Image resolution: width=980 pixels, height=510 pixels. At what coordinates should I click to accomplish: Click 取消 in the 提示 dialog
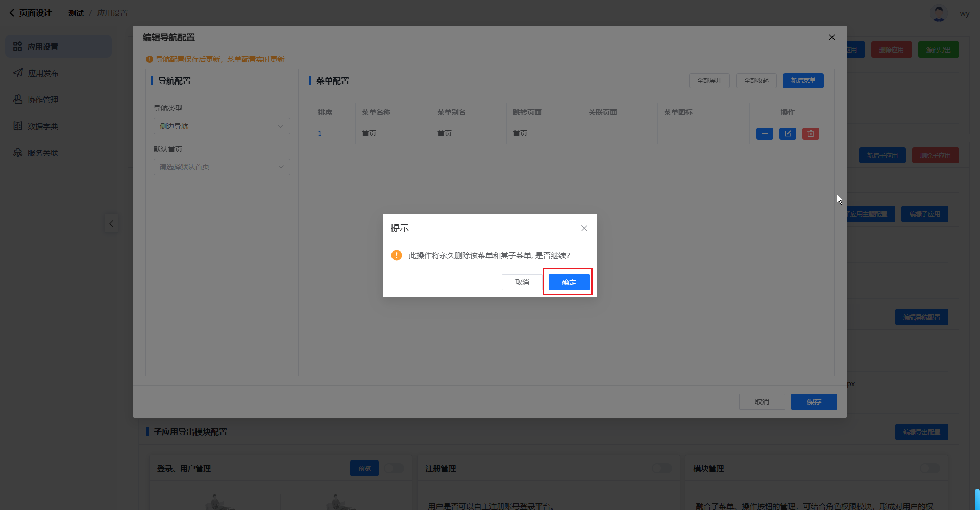point(522,282)
